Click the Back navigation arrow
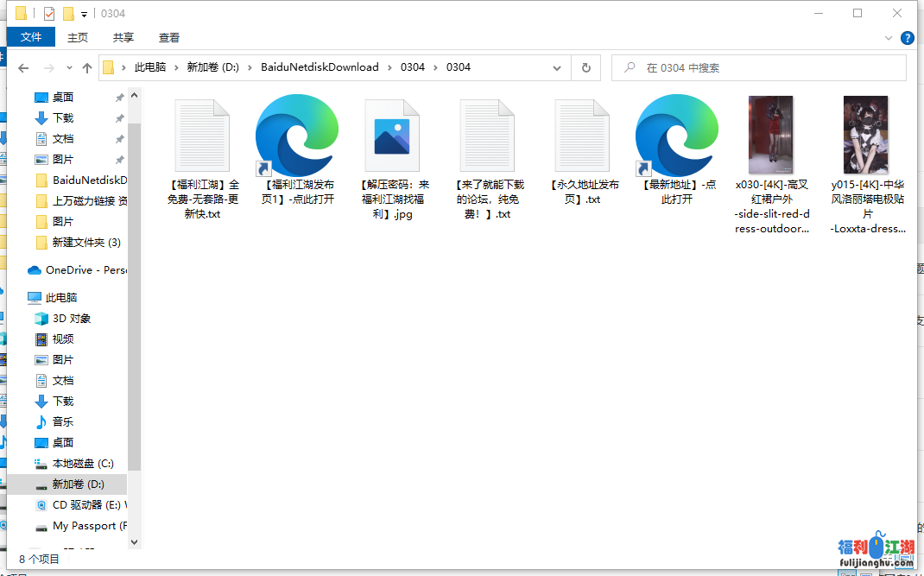Viewport: 924px width, 576px height. tap(23, 68)
